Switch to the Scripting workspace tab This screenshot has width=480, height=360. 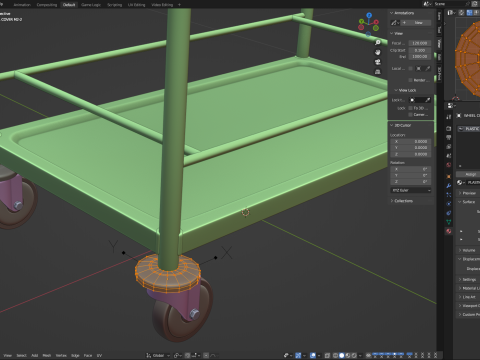click(114, 5)
